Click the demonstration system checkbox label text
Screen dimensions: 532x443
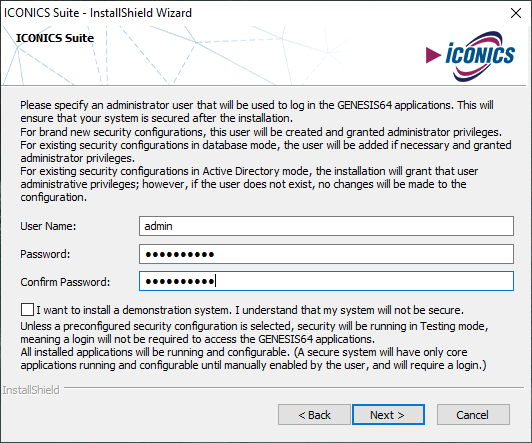[250, 310]
